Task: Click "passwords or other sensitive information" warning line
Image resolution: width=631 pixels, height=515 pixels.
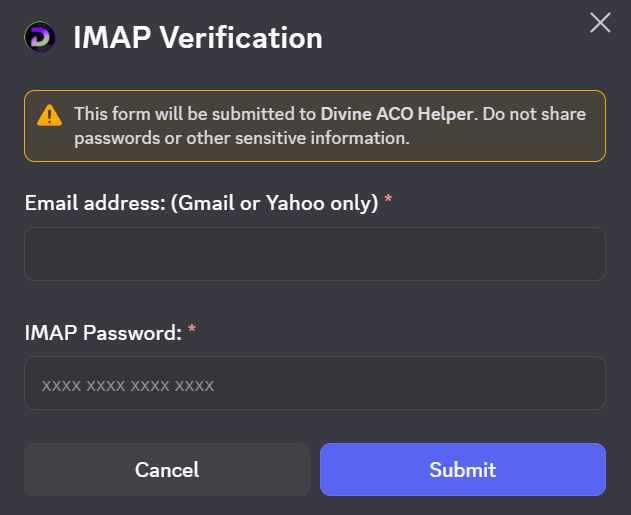Action: 241,138
